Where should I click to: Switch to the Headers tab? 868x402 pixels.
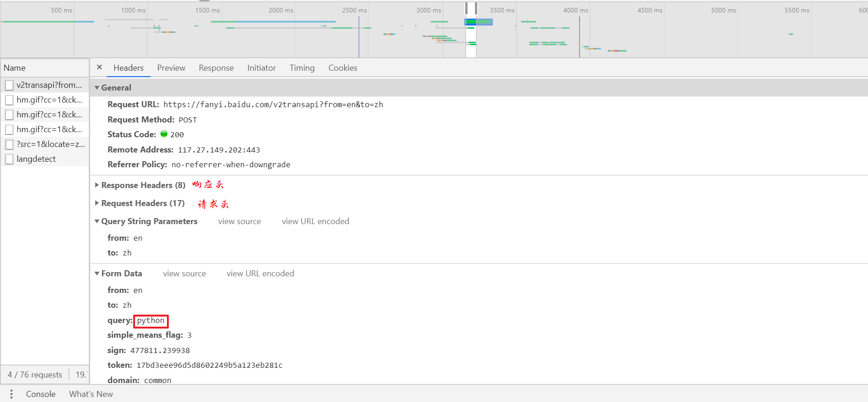coord(129,68)
